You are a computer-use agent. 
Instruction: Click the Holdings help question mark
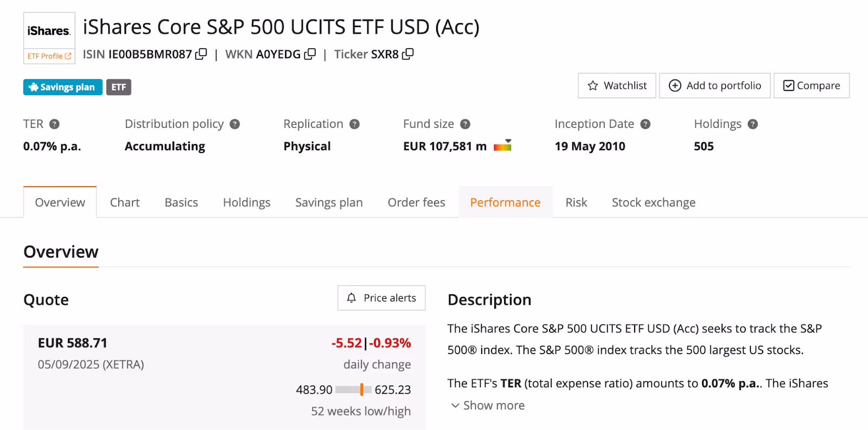point(752,124)
